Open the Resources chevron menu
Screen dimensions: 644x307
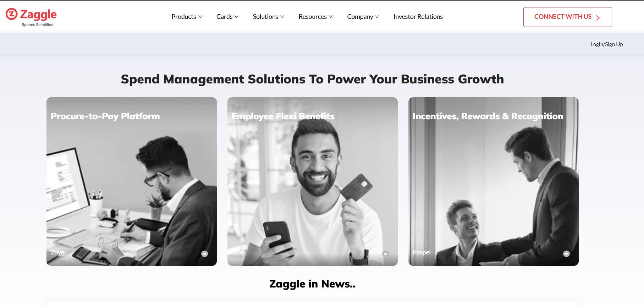(x=331, y=17)
